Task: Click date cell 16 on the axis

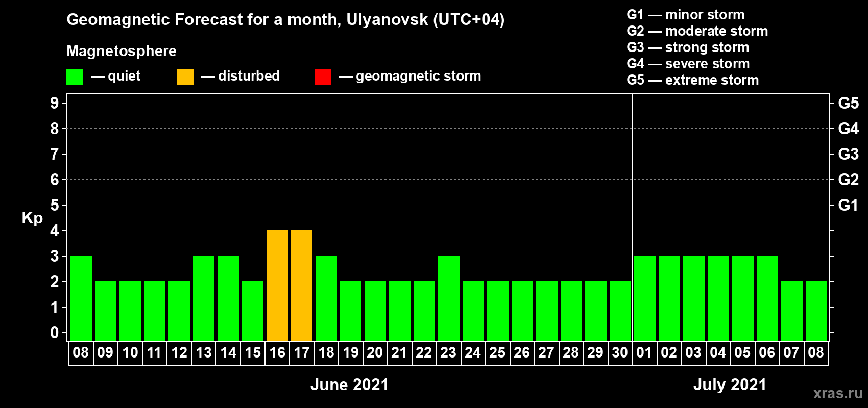Action: click(x=277, y=353)
